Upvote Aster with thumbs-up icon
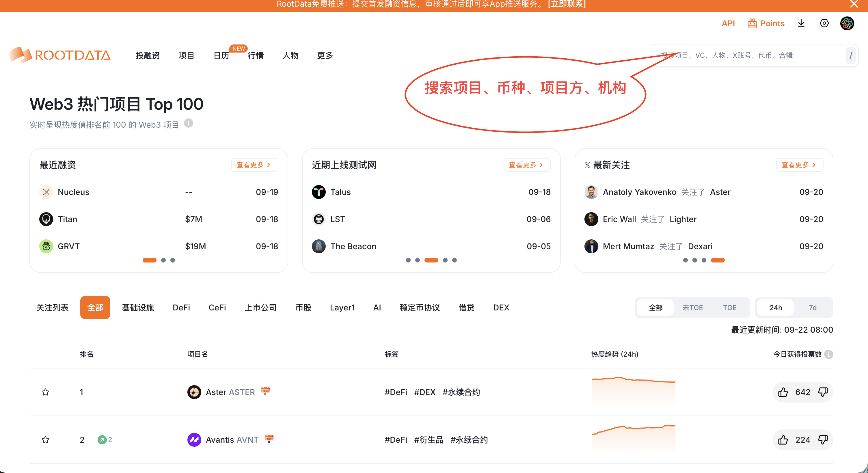The width and height of the screenshot is (868, 473). coord(783,392)
